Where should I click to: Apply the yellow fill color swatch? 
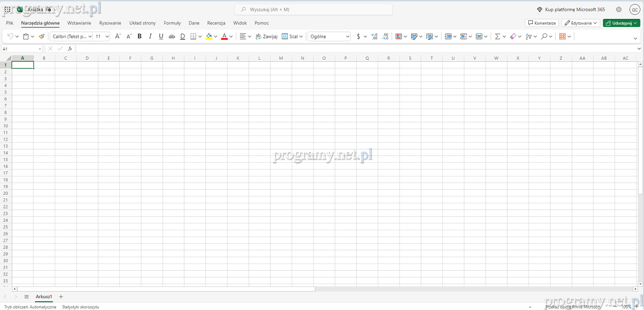pos(209,36)
